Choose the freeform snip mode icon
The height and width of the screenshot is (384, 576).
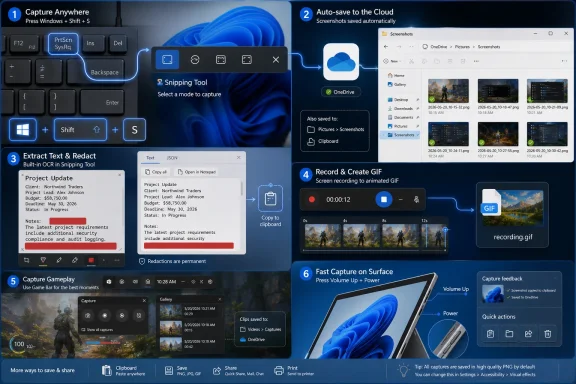click(195, 60)
